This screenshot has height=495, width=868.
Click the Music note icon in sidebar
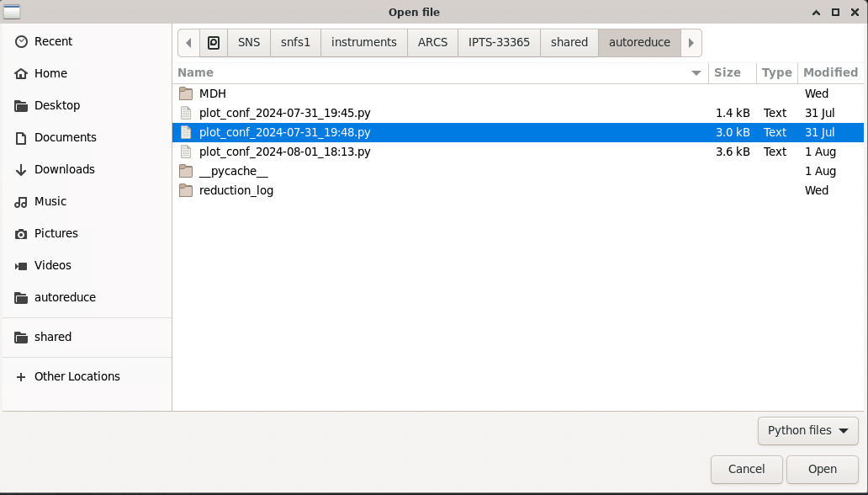coord(21,202)
